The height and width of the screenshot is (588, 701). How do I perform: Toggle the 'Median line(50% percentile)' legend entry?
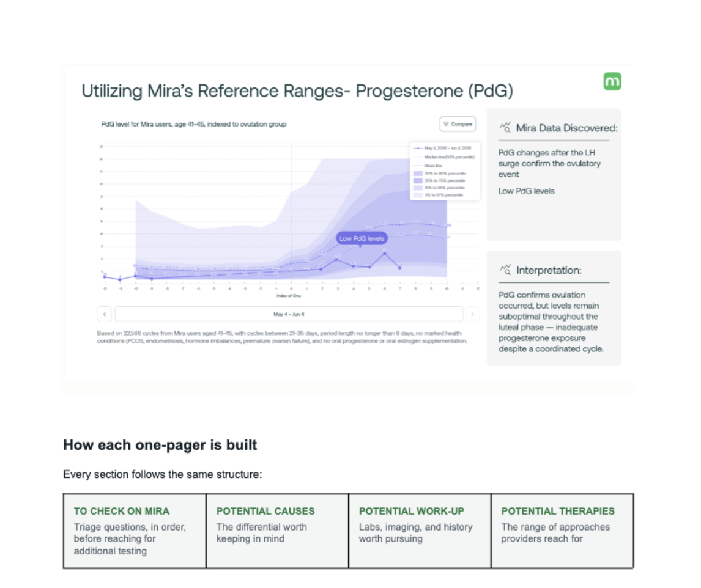coord(444,157)
